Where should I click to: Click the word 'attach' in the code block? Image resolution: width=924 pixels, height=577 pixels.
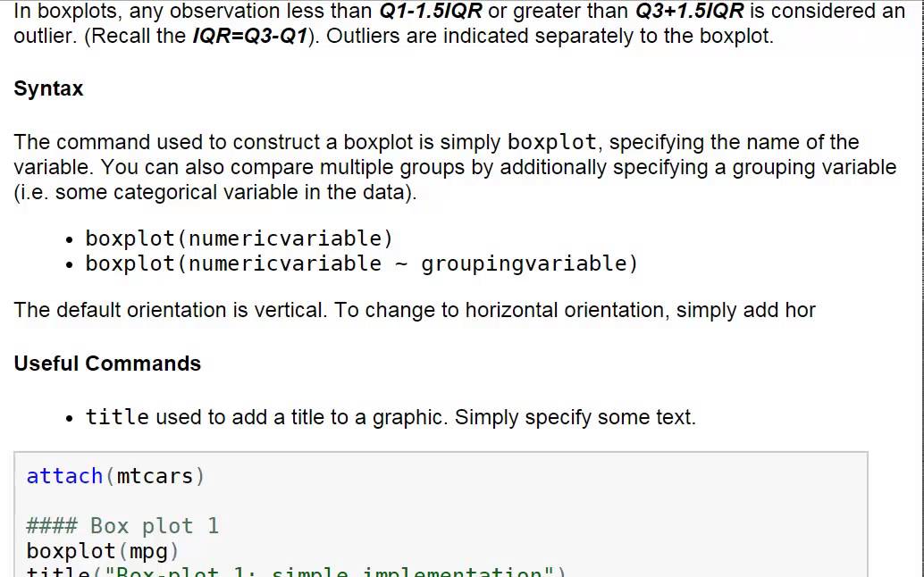click(x=64, y=476)
